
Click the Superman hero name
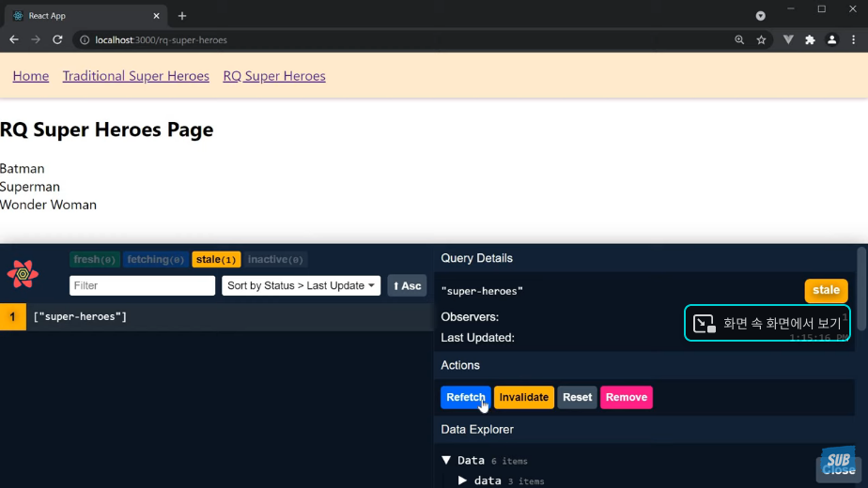(x=30, y=187)
